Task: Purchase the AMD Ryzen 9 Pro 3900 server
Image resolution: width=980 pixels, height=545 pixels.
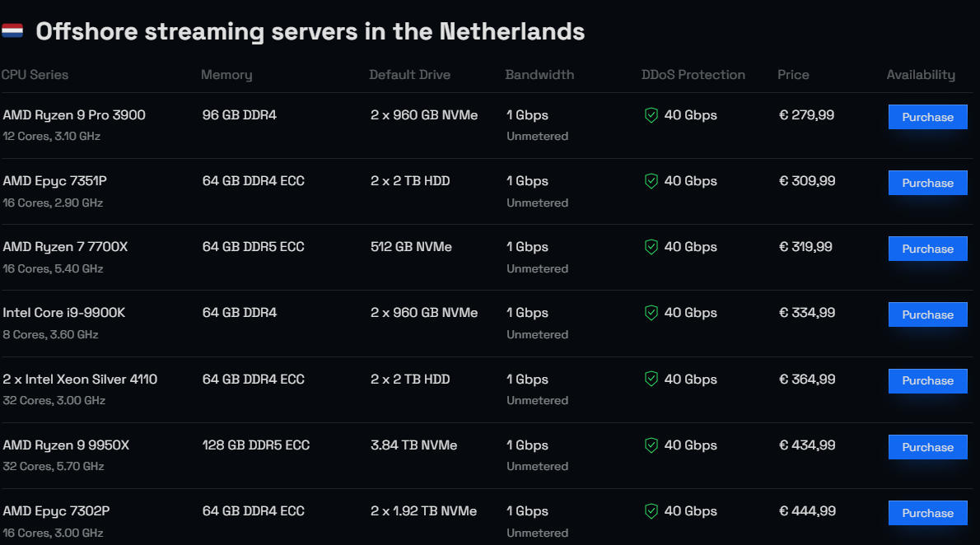Action: coord(927,117)
